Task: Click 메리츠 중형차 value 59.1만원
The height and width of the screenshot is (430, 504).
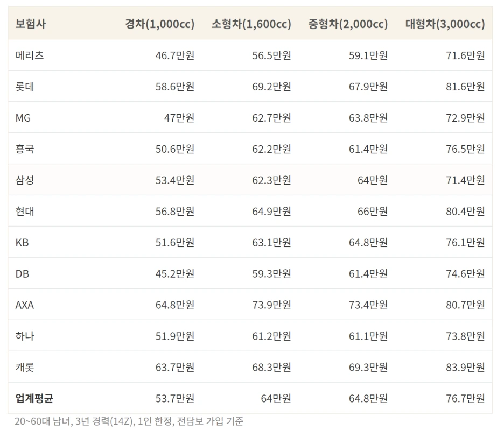Action: (368, 55)
